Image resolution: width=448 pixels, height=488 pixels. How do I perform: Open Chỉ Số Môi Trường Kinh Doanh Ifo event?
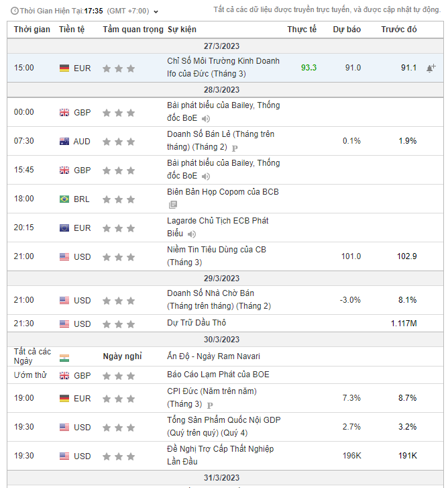pos(223,67)
